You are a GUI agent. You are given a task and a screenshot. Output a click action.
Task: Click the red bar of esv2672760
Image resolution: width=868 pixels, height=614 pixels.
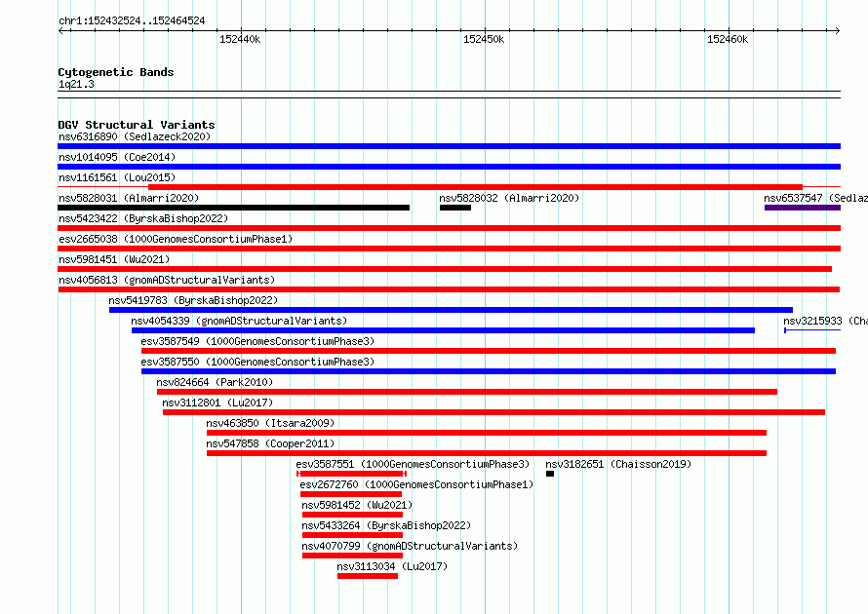click(x=351, y=494)
